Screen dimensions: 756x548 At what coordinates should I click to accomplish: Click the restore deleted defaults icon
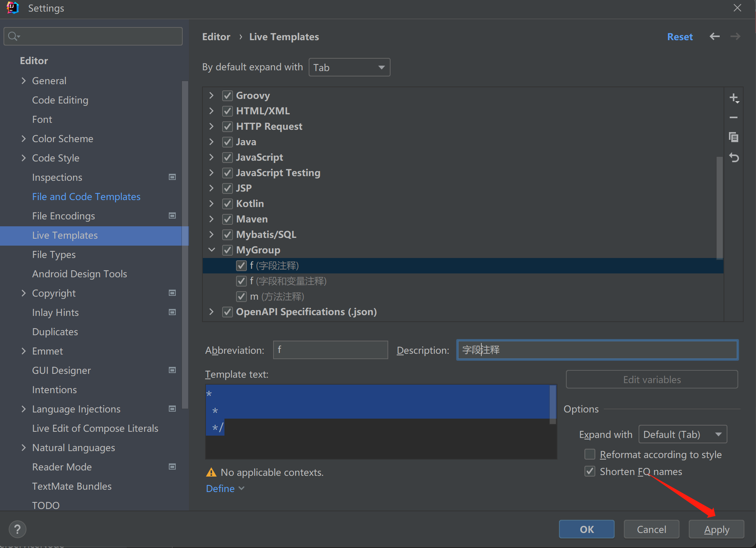734,158
